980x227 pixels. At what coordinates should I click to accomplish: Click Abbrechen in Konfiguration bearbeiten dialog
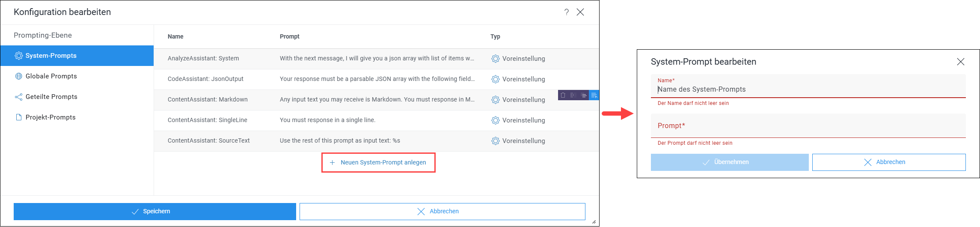click(442, 212)
